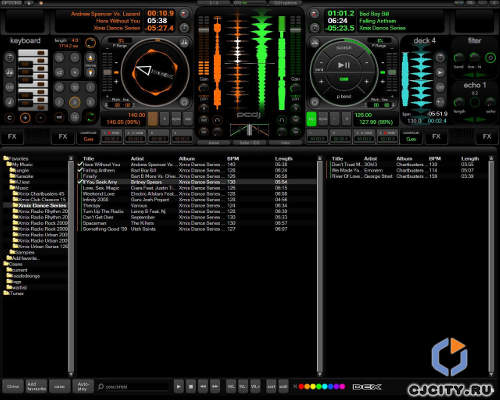Open the keyboard panel selector header
The width and height of the screenshot is (500, 400).
pyautogui.click(x=25, y=41)
